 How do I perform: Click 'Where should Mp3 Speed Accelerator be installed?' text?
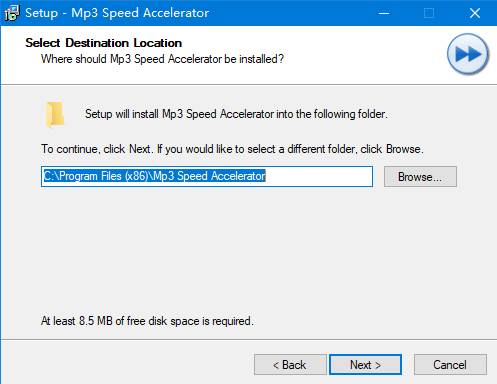tap(162, 59)
